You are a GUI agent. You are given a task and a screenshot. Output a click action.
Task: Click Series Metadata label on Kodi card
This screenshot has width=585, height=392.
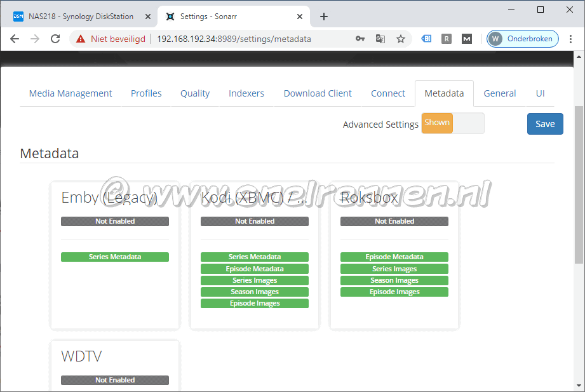255,257
